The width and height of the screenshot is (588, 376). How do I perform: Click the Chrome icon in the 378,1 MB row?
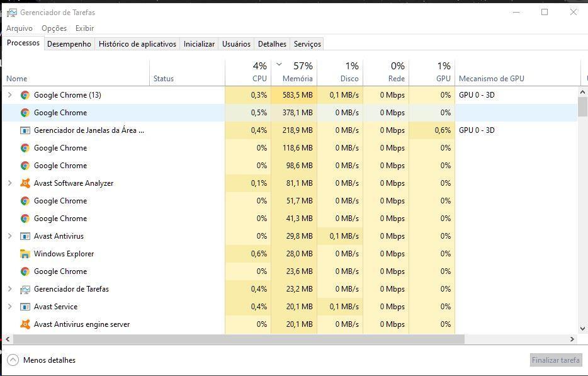(x=25, y=113)
